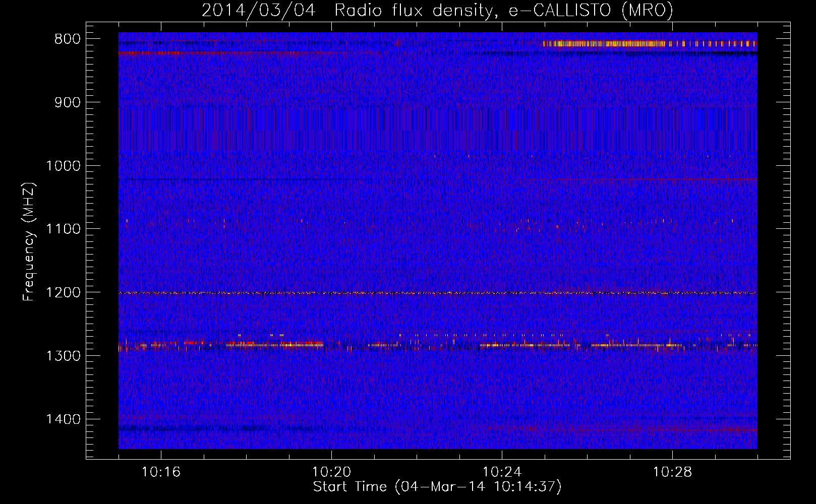
Task: Click the 1300 frequency tick label
Action: point(63,356)
